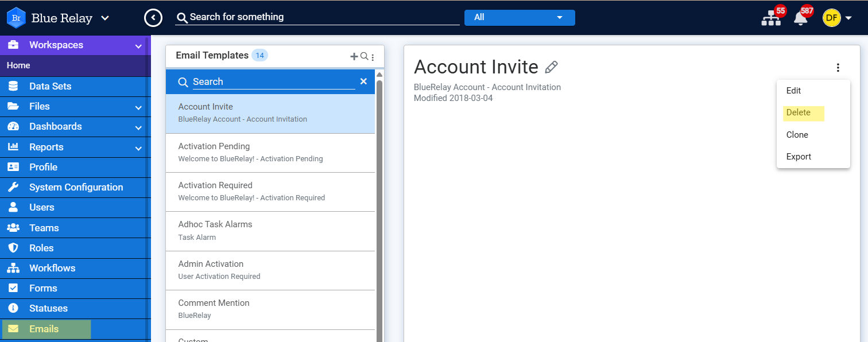Click the Emails envelope icon

point(13,329)
